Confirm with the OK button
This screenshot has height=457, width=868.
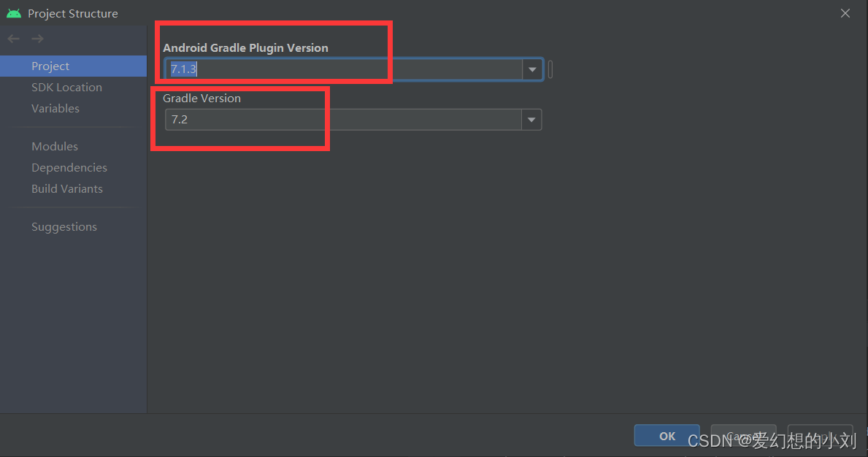tap(667, 436)
